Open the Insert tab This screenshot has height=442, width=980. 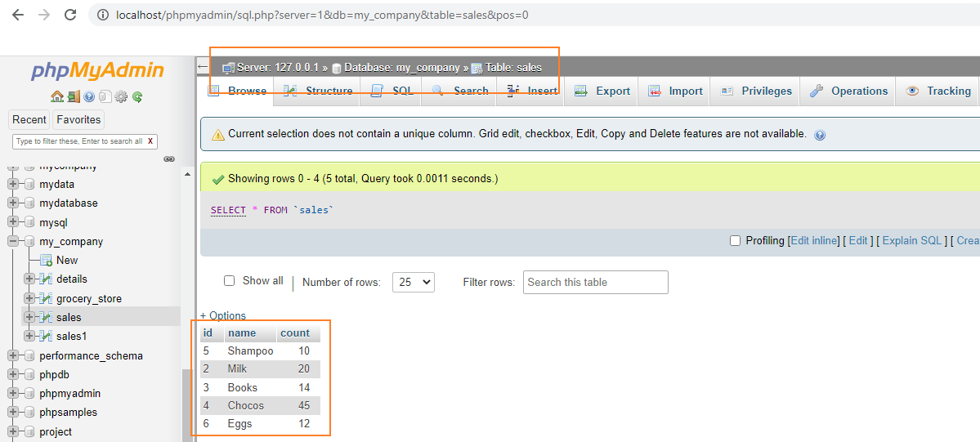(x=532, y=92)
